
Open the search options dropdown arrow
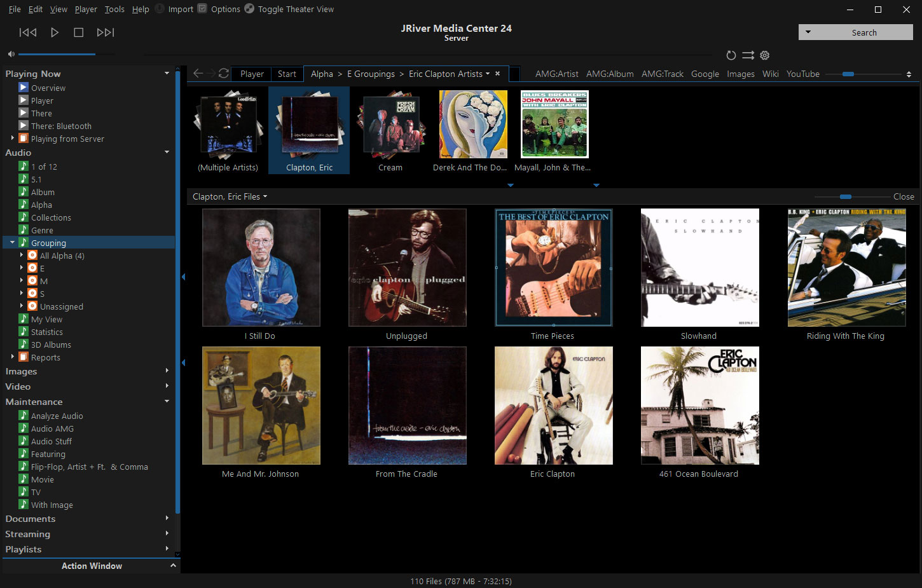808,32
